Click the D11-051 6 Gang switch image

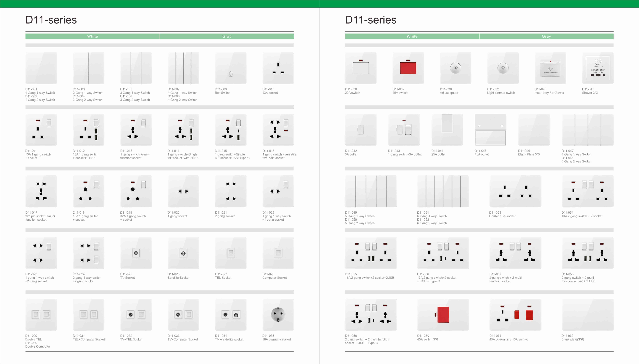coord(443,191)
